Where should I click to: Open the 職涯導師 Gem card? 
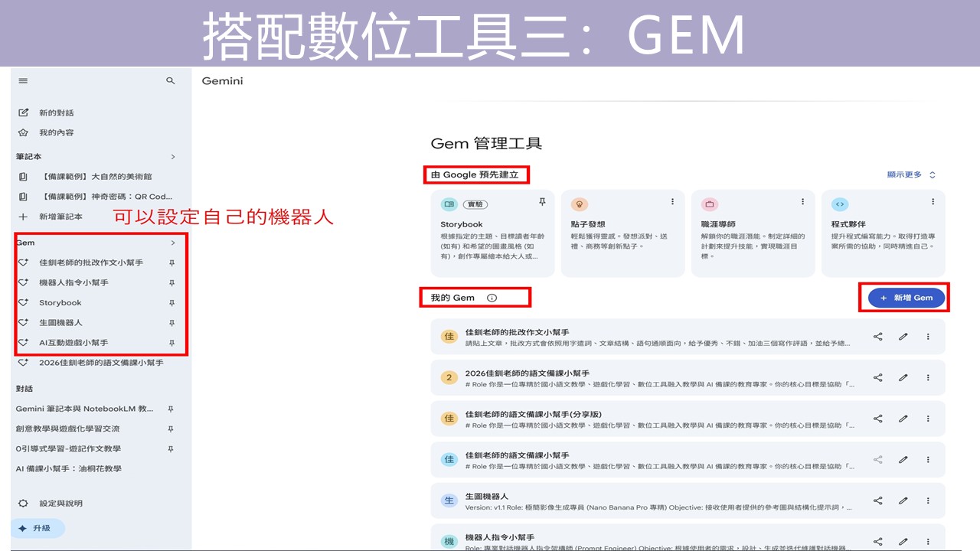(x=753, y=233)
